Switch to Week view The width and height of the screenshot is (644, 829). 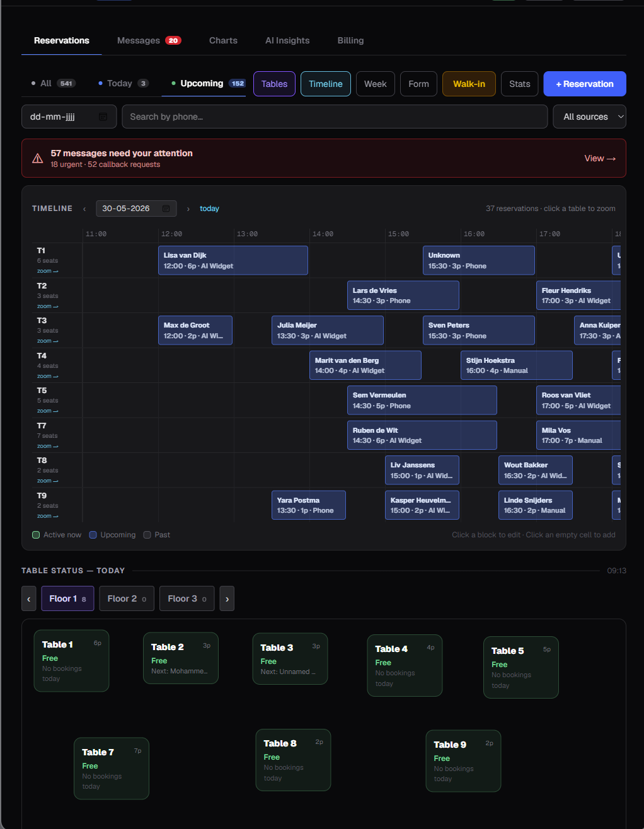[x=376, y=84]
